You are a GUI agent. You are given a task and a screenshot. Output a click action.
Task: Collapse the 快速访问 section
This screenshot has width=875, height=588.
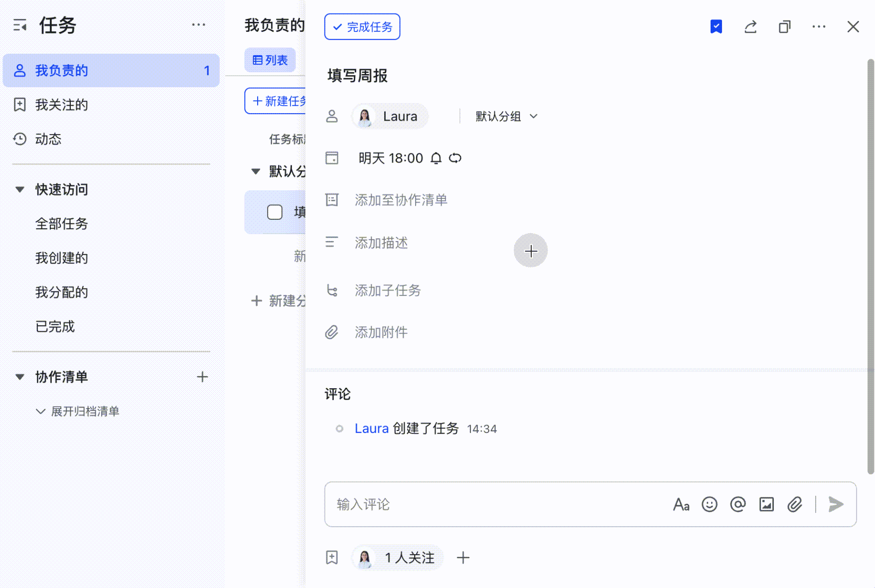click(x=20, y=189)
